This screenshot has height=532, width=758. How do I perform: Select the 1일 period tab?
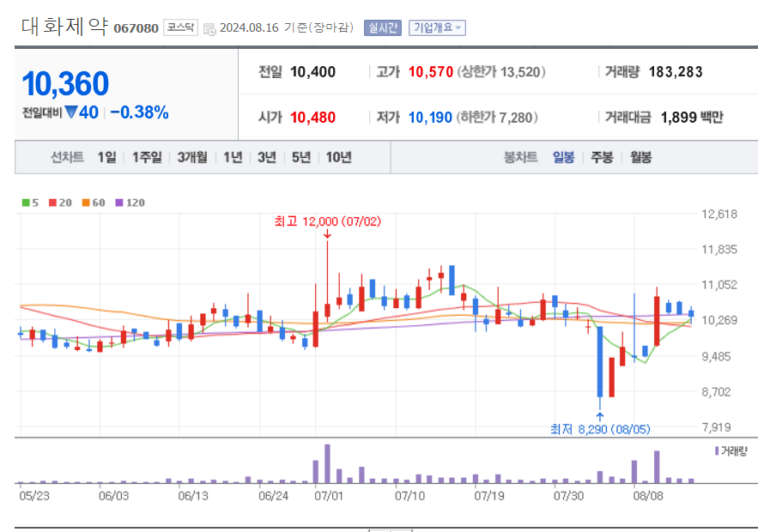tap(106, 159)
